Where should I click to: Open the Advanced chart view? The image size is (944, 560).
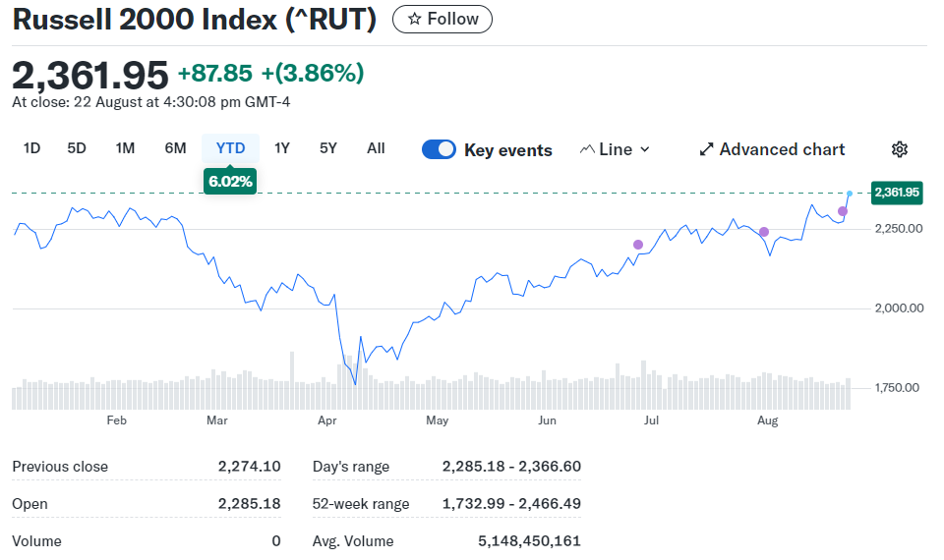[x=772, y=149]
